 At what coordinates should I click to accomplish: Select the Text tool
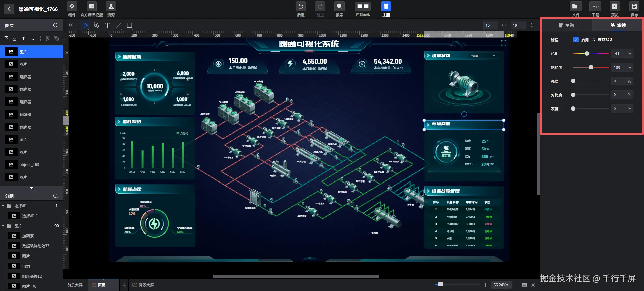pos(107,25)
